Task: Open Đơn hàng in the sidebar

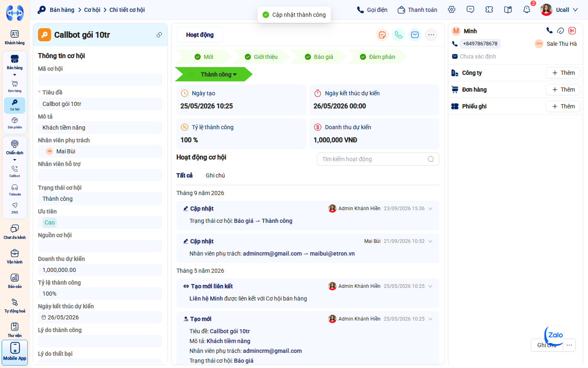Action: (x=15, y=86)
